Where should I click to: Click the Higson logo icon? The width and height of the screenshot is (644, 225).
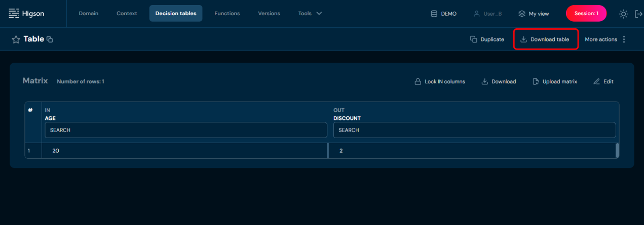click(14, 14)
